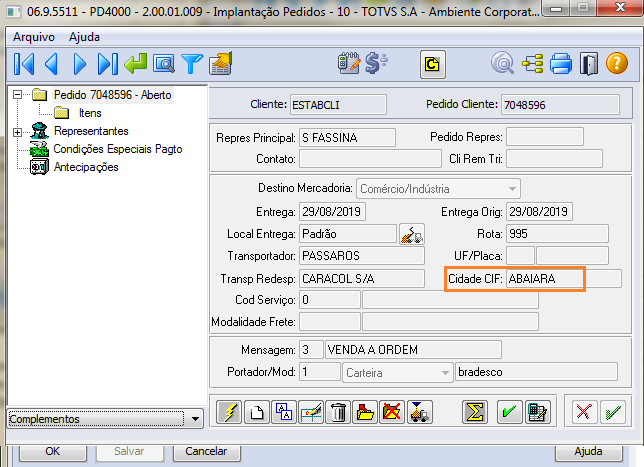Select Antecipações in the tree
Image resolution: width=644 pixels, height=467 pixels.
(86, 167)
